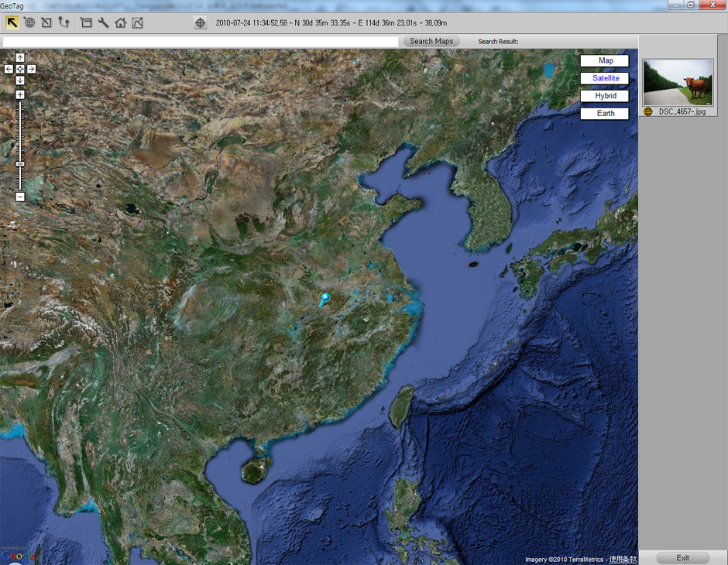Open settings with the wrench icon
This screenshot has width=728, height=565.
(103, 22)
